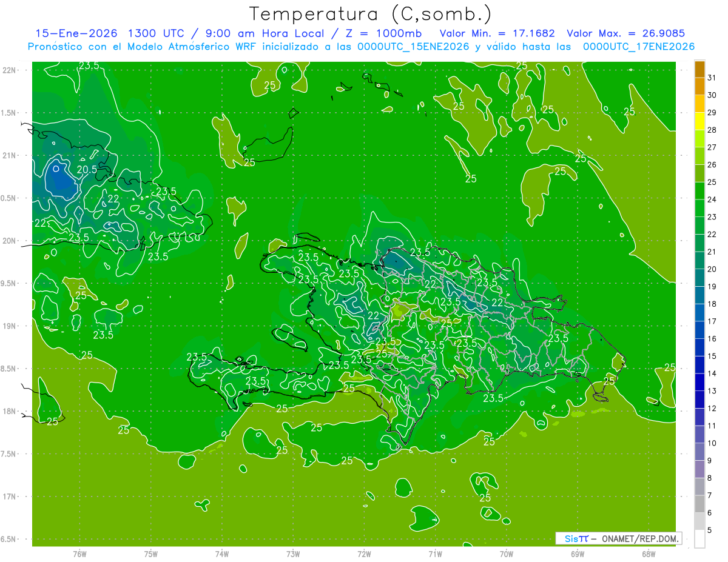
Task: Click the Valor Max. = 26.9085 value
Action: [625, 33]
